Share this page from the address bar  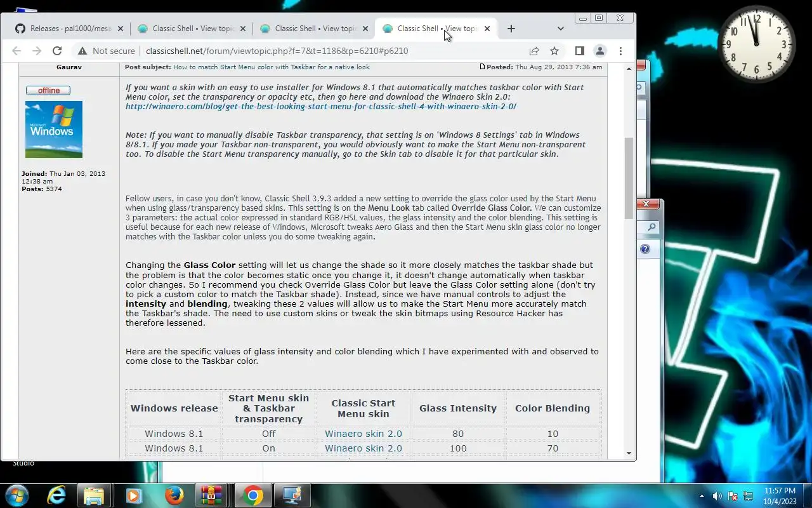[x=534, y=51]
